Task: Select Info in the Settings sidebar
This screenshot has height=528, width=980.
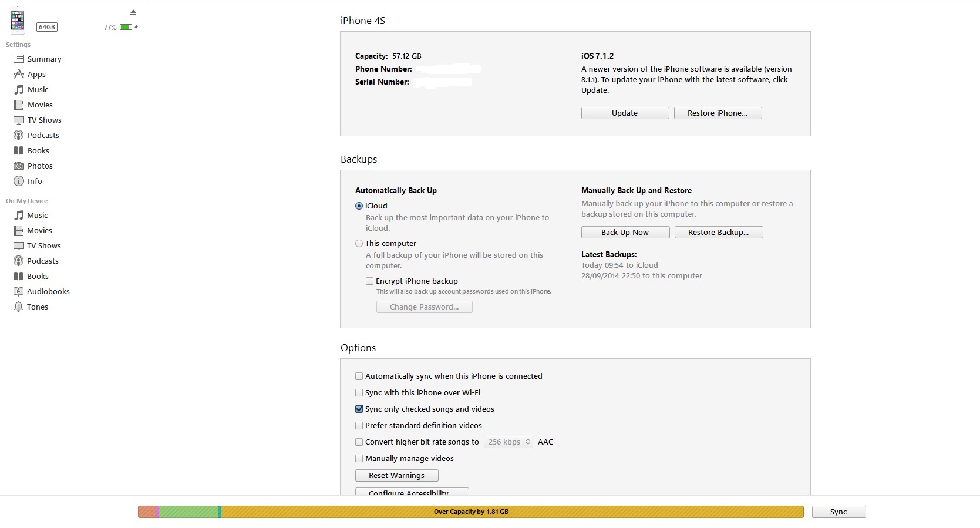Action: pyautogui.click(x=35, y=181)
